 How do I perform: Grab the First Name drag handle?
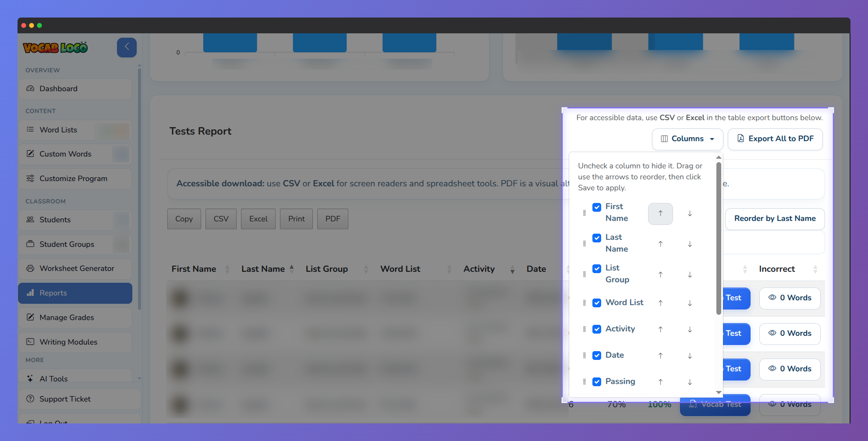point(584,213)
